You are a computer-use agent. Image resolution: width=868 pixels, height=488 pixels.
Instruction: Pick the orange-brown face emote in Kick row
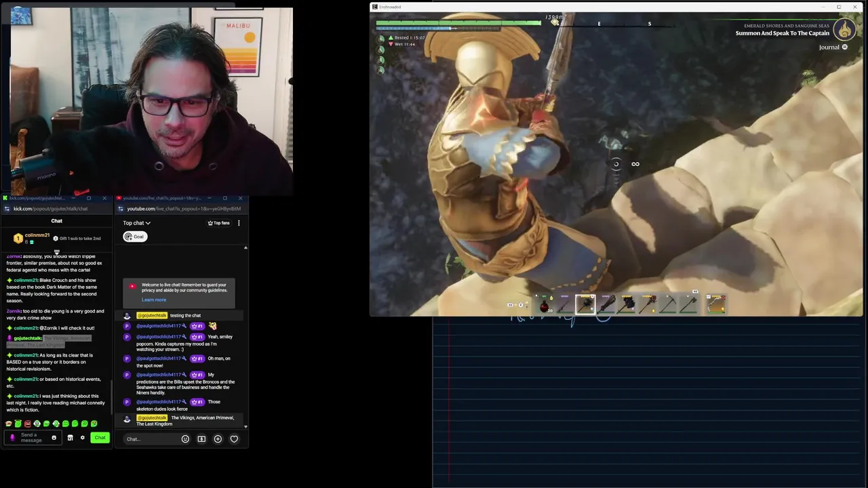pyautogui.click(x=9, y=424)
